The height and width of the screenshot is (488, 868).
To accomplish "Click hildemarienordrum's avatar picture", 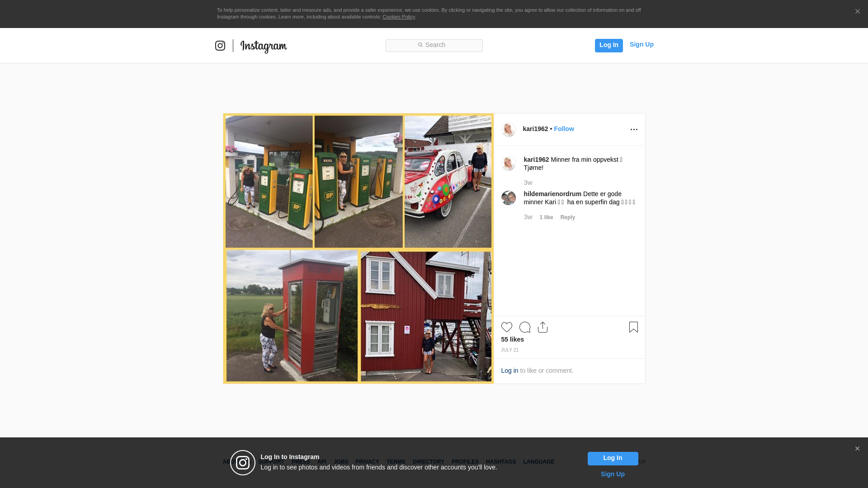I will tap(509, 198).
